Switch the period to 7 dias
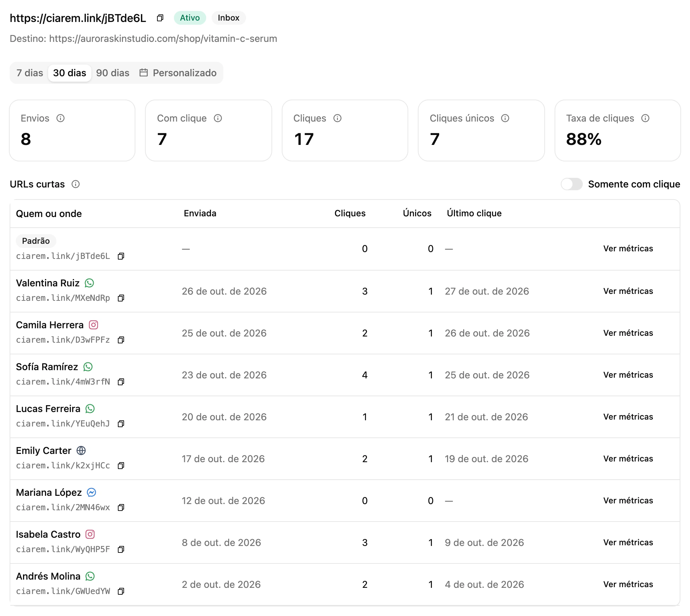690x616 pixels. coord(30,73)
